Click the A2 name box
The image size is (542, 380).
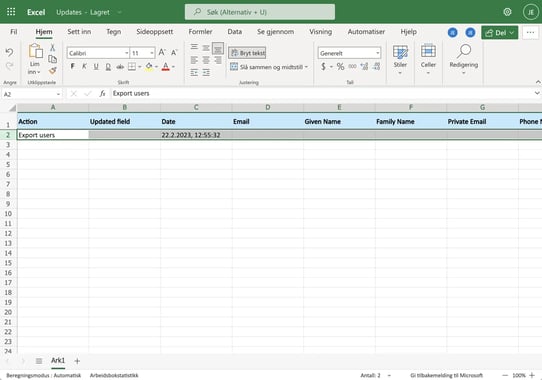(x=32, y=94)
